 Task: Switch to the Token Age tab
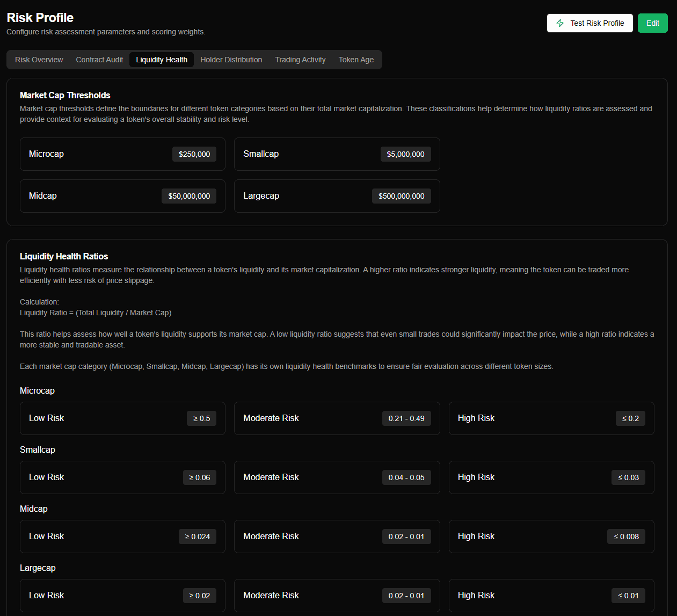pyautogui.click(x=356, y=60)
